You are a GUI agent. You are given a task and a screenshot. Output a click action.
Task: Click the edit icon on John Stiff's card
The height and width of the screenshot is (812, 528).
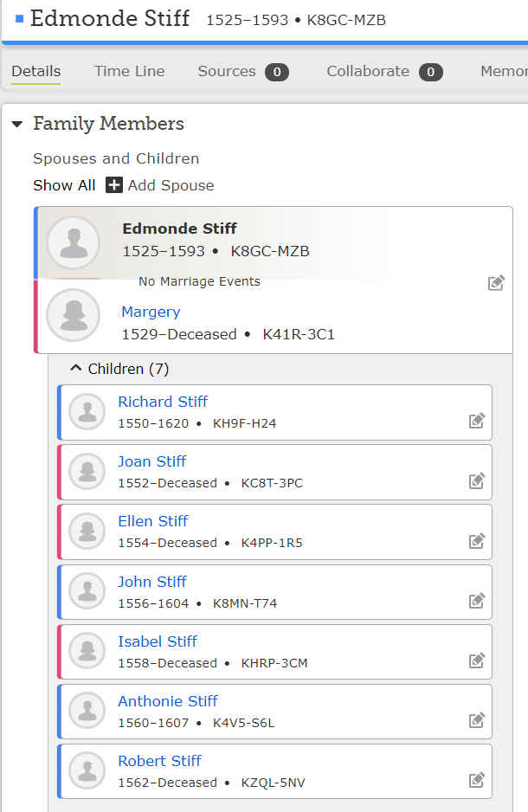477,600
